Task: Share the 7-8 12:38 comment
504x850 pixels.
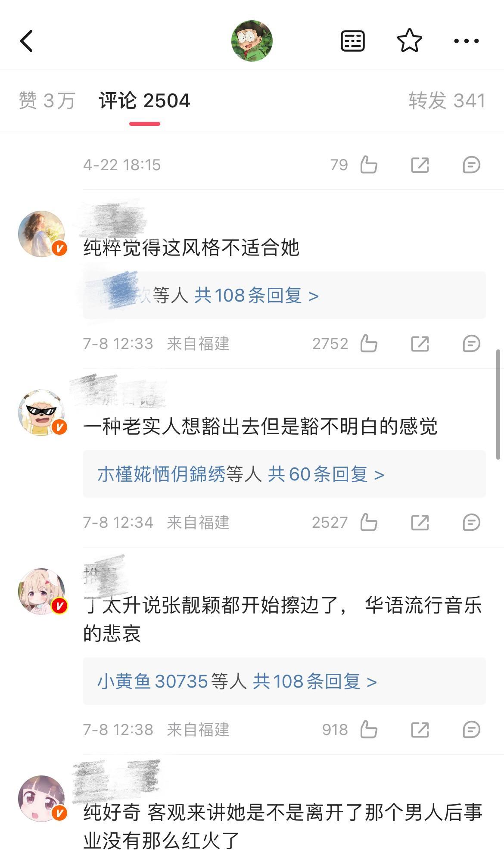Action: (420, 730)
